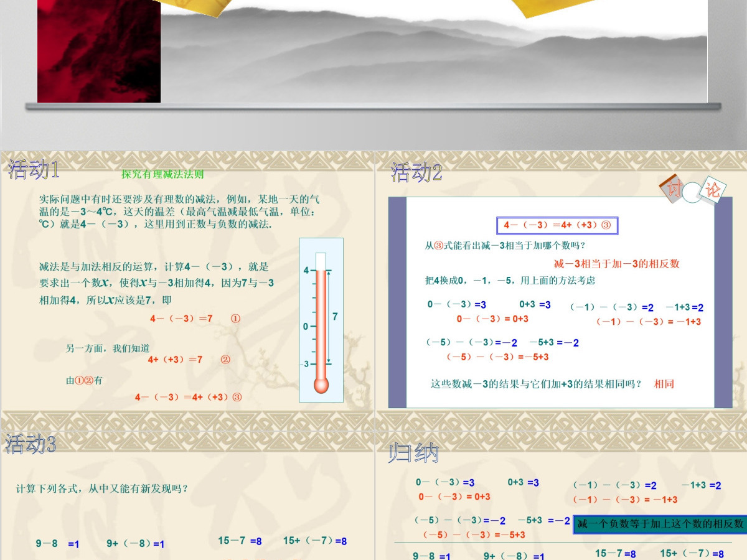The width and height of the screenshot is (747, 560).
Task: Click (−5)−(−3)=−2 in 归纳 slide
Action: 460,521
